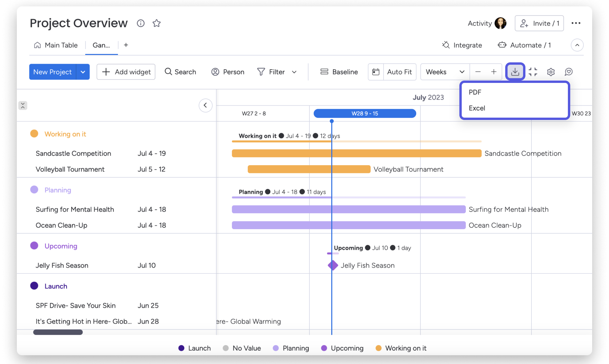Screen dimensions: 609x364
Task: Collapse the task list side panel
Action: pos(205,105)
